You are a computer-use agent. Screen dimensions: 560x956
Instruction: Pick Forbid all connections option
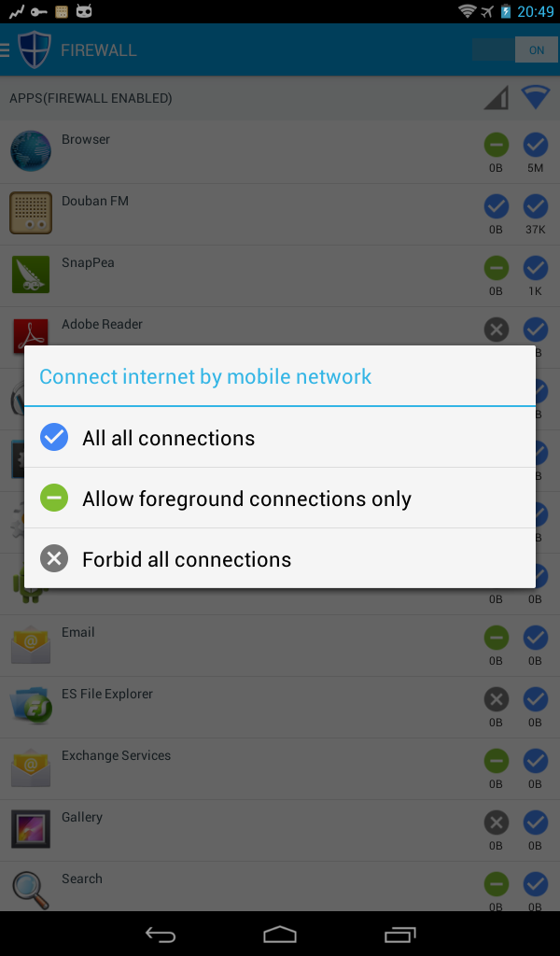click(x=280, y=558)
